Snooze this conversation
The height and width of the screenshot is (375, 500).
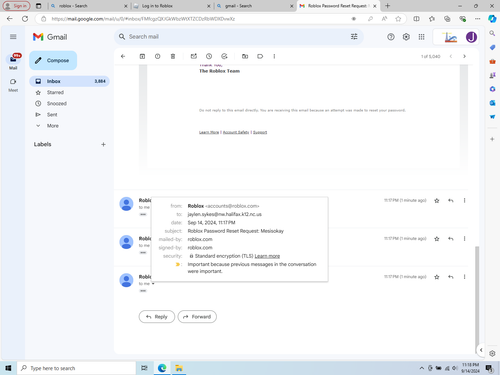tap(209, 56)
